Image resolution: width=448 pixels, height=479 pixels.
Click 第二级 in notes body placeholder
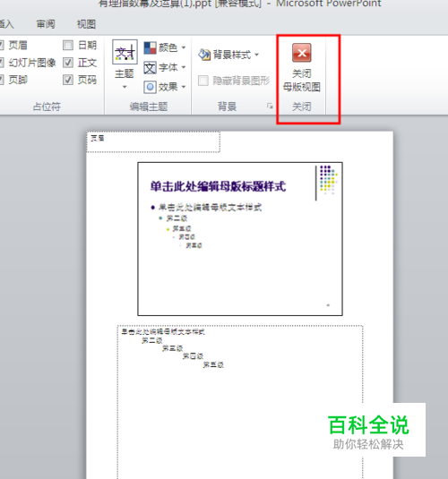[x=152, y=340]
